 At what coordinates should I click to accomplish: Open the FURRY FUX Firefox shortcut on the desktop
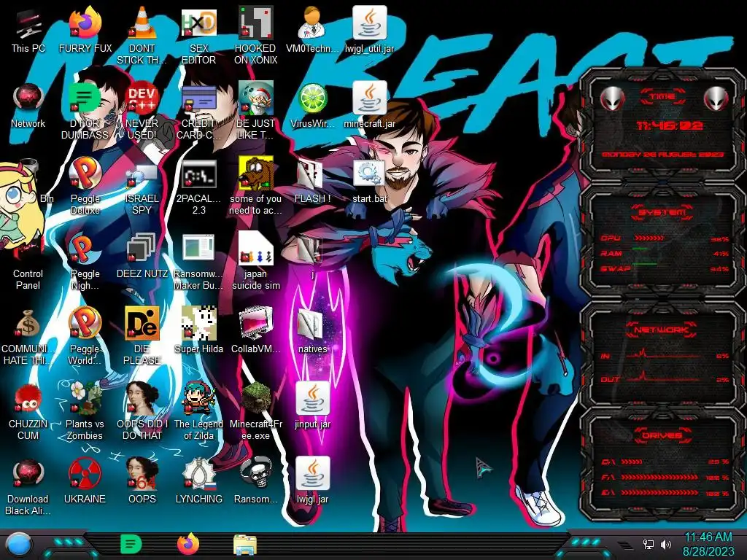coord(85,28)
